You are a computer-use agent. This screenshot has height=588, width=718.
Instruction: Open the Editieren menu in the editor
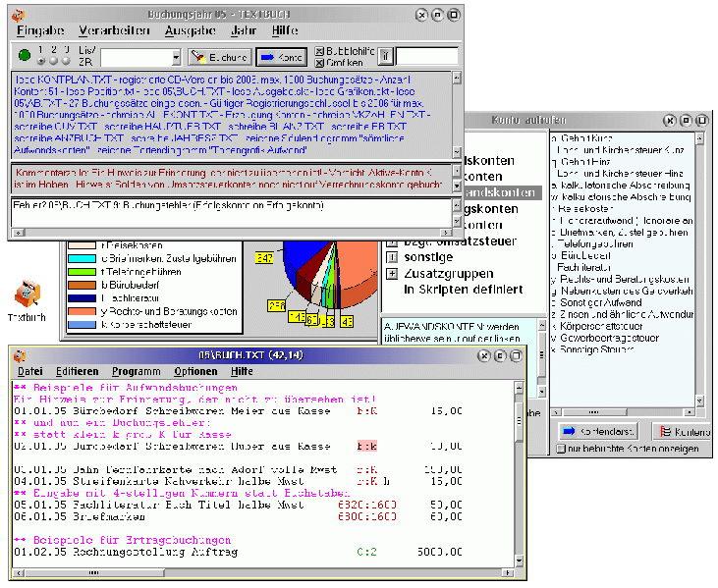pos(77,371)
